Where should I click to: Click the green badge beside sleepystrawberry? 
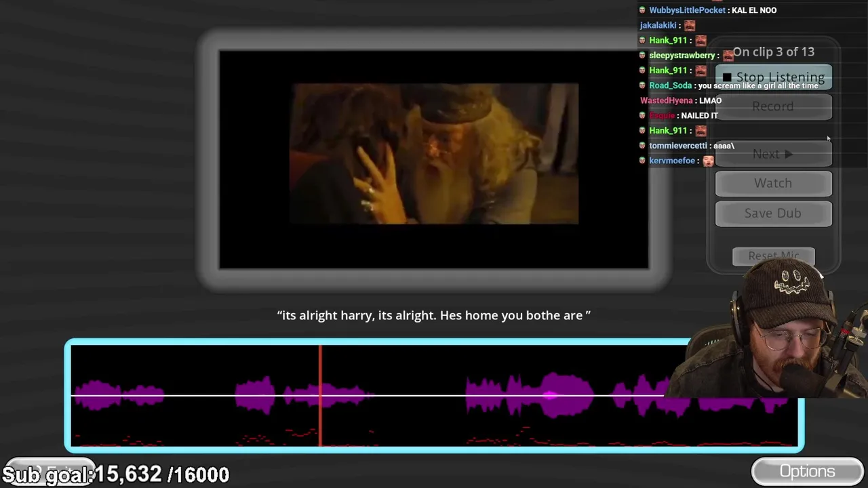[642, 56]
